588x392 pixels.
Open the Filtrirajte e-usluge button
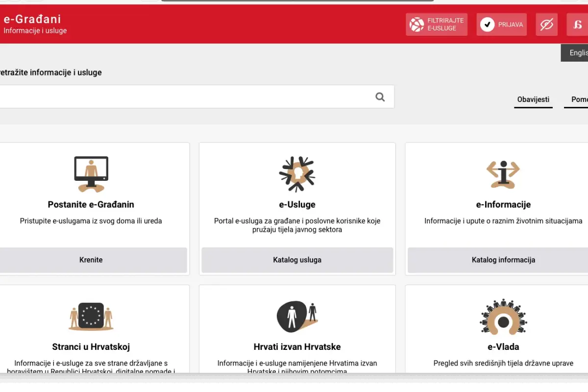click(437, 24)
